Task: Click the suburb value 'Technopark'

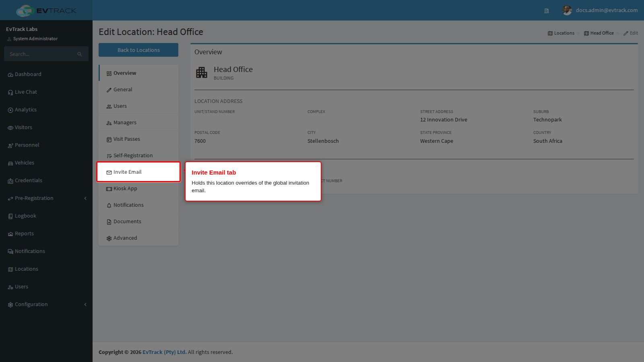Action: click(x=547, y=120)
